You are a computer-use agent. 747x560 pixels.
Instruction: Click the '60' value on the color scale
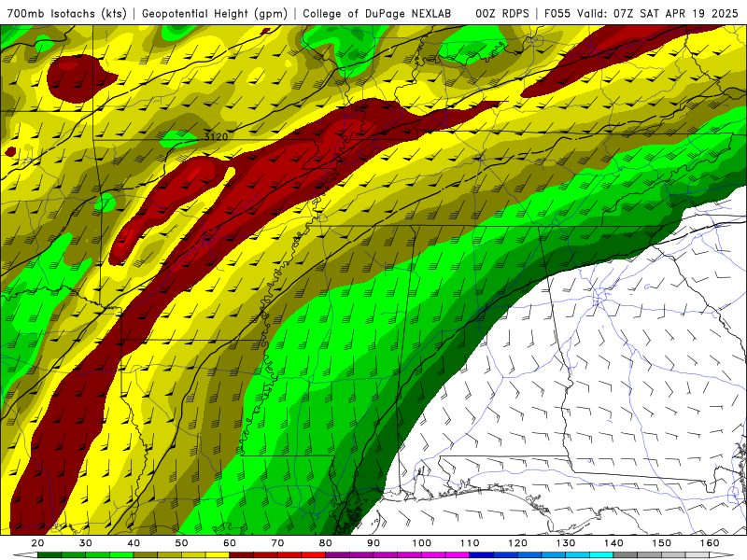coord(230,543)
